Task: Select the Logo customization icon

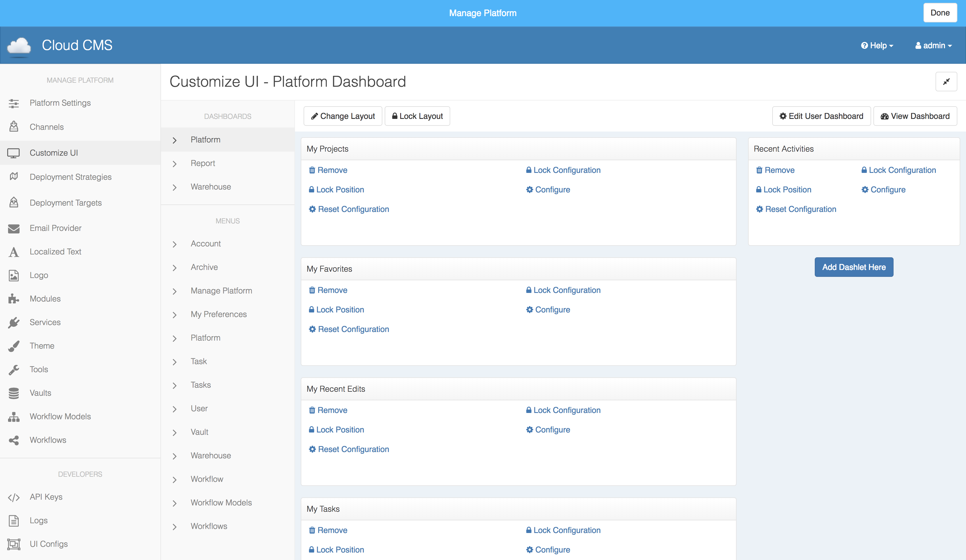Action: coord(14,275)
